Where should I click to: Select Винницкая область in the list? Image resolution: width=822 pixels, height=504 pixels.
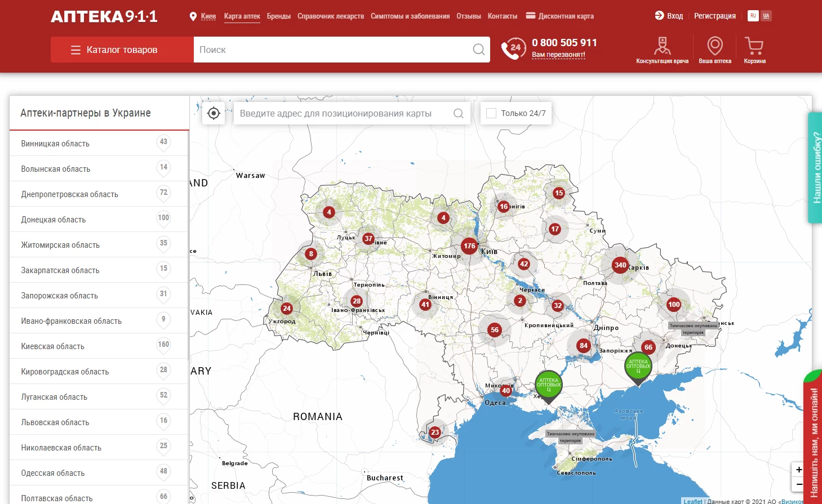(99, 144)
